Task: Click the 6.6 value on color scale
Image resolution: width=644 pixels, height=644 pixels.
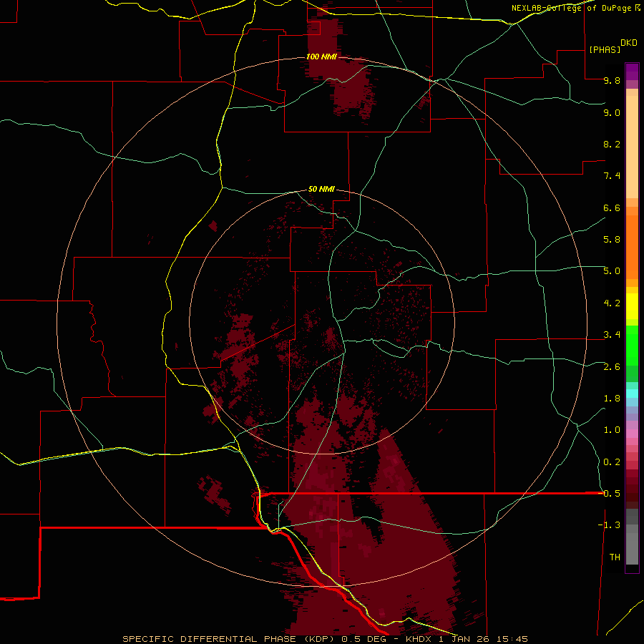Action: 612,208
